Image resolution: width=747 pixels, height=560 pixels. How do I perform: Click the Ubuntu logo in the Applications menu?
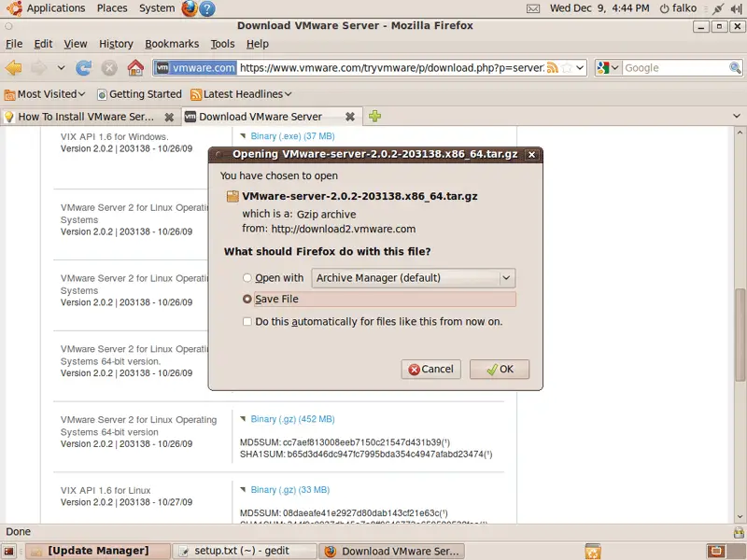click(14, 8)
